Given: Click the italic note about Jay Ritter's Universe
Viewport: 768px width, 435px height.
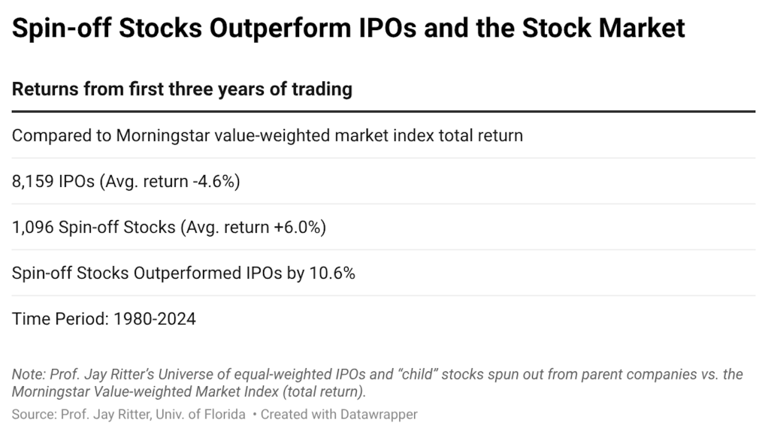Looking at the screenshot, I should click(x=377, y=383).
